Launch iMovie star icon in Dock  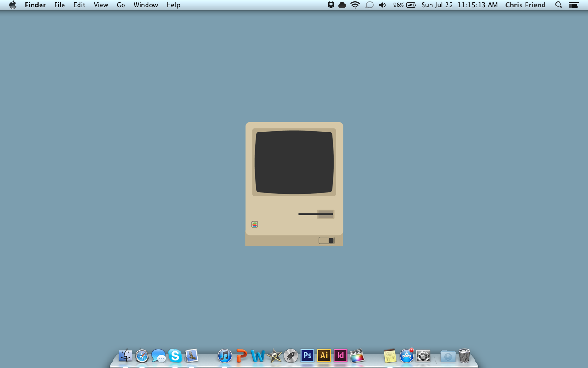coord(274,356)
